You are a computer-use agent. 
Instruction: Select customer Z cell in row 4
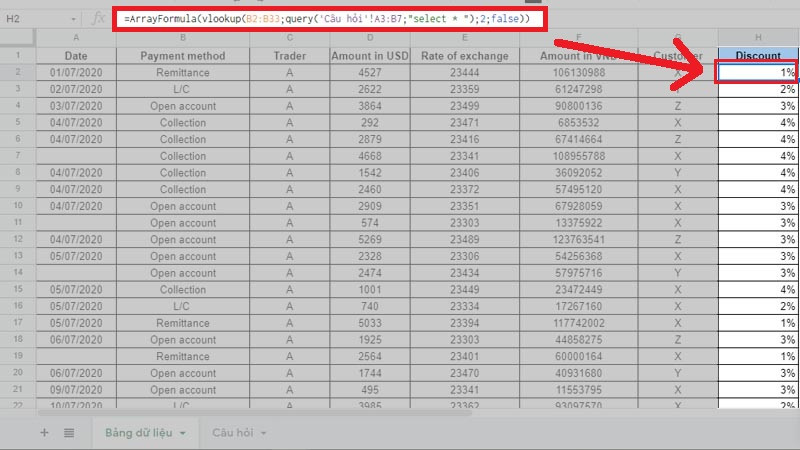tap(678, 106)
